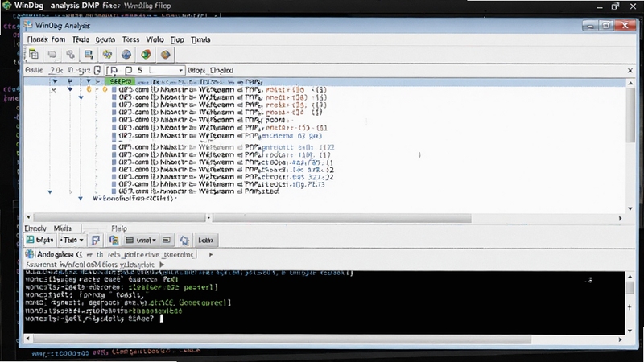This screenshot has height=362, width=644.
Task: Click the orange circle next to the first row's blue square
Action: (x=105, y=89)
